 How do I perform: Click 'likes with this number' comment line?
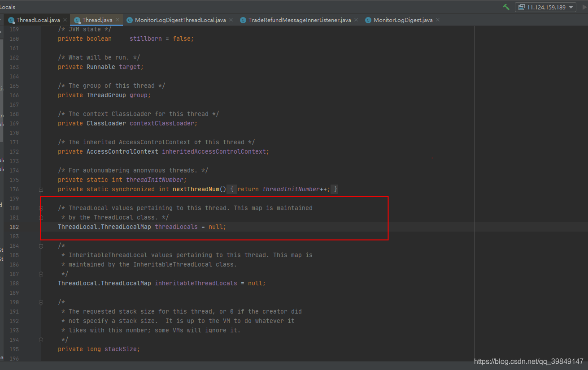pos(151,330)
